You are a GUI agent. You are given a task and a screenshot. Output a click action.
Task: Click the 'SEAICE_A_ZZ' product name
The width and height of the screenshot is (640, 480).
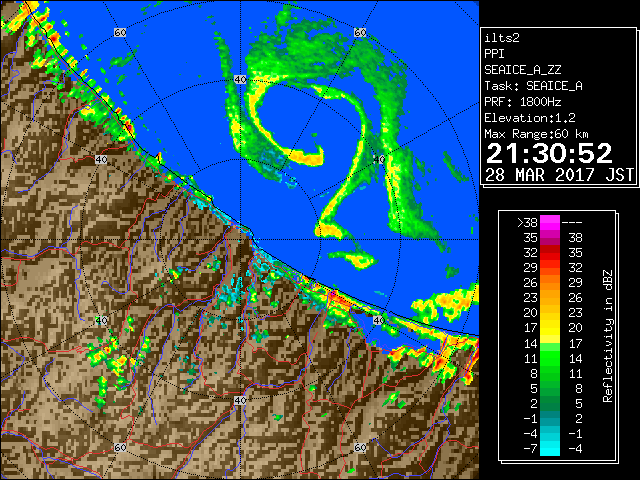click(x=523, y=70)
